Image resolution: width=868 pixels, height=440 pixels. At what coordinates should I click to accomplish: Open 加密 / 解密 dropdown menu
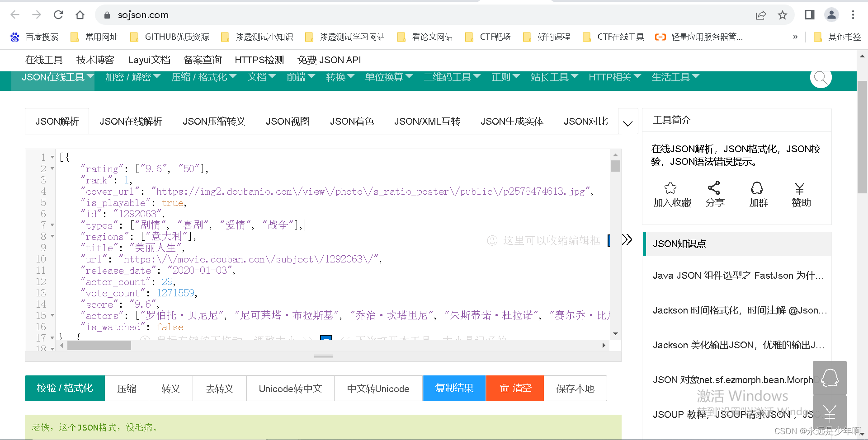132,77
